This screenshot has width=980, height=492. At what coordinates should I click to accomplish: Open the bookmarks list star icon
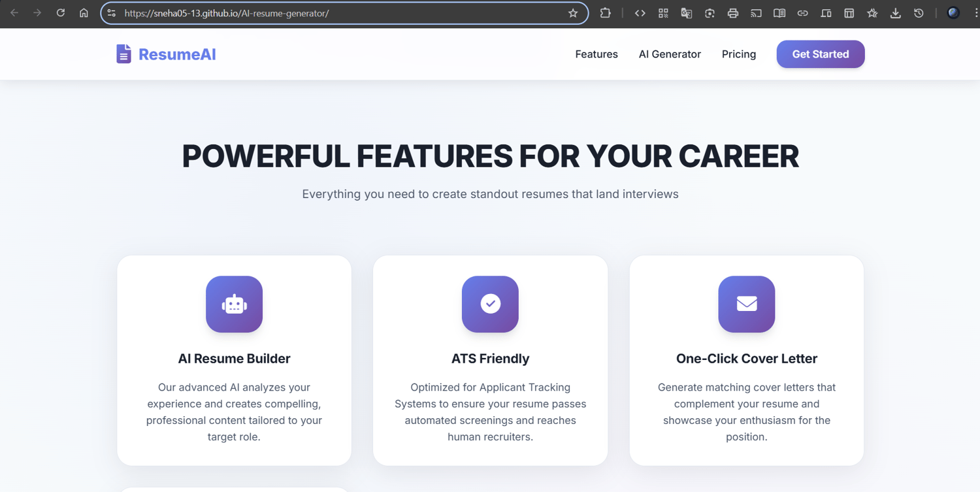(872, 13)
